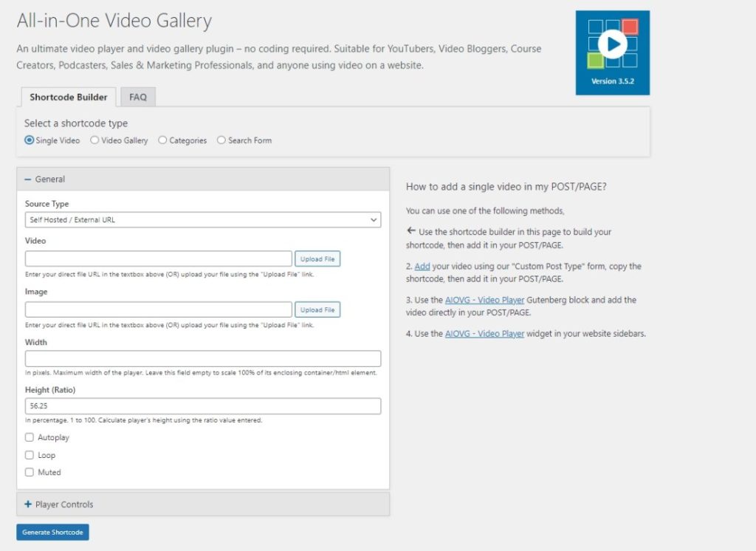Viewport: 756px width, 551px height.
Task: Upload a file for the Image field
Action: point(317,309)
